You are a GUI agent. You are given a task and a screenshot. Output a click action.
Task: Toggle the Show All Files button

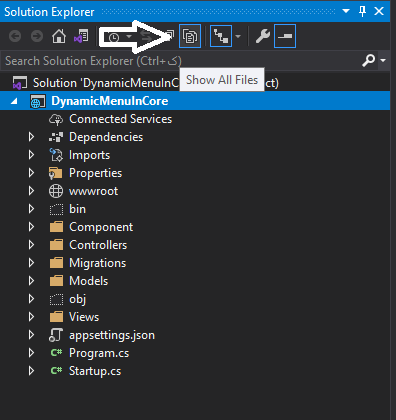190,36
